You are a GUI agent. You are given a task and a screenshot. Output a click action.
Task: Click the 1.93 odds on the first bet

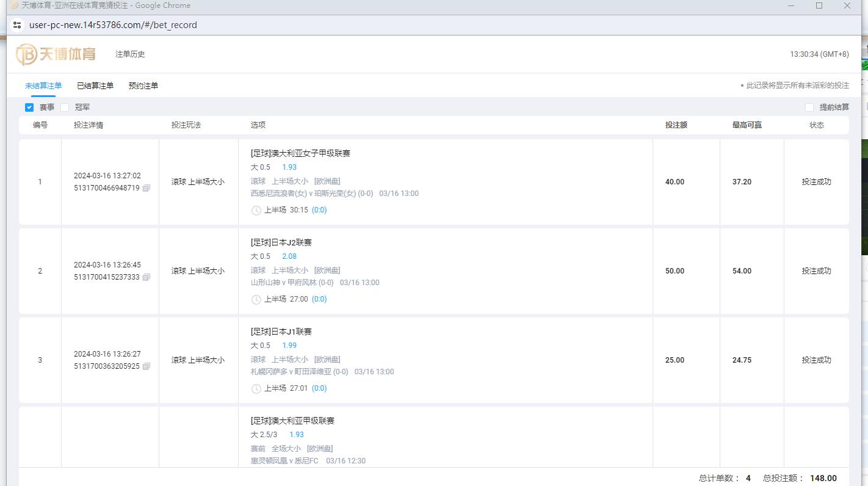(289, 167)
